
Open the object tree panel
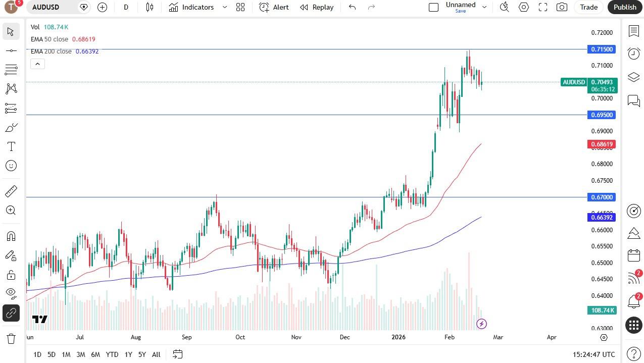click(634, 77)
